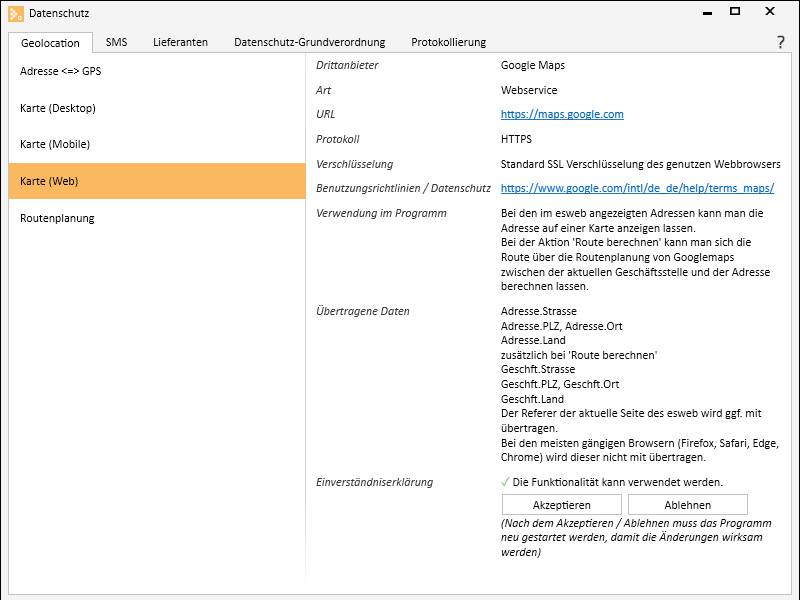The width and height of the screenshot is (800, 600).
Task: Pick the 'Karte (Mobile)' entry
Action: tap(157, 144)
